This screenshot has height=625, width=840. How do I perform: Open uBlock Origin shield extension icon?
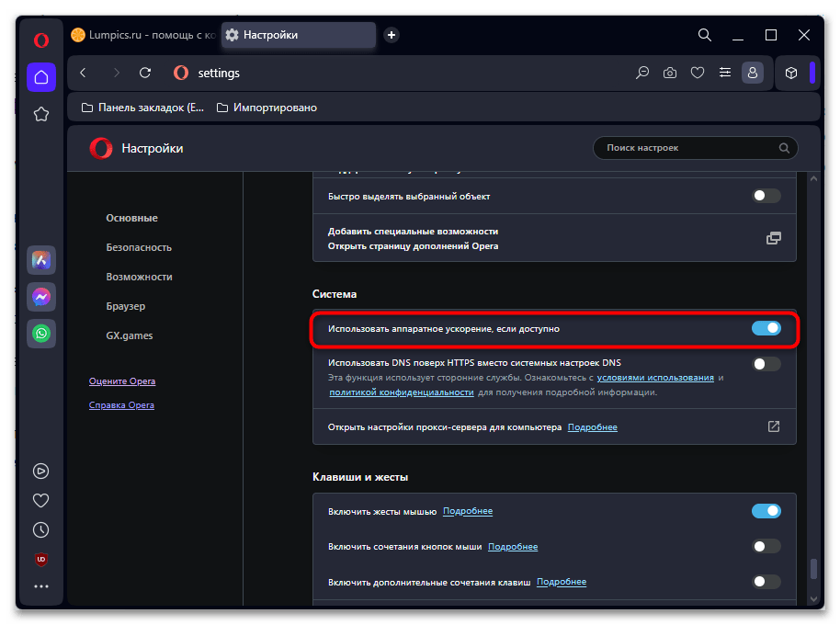(x=41, y=559)
